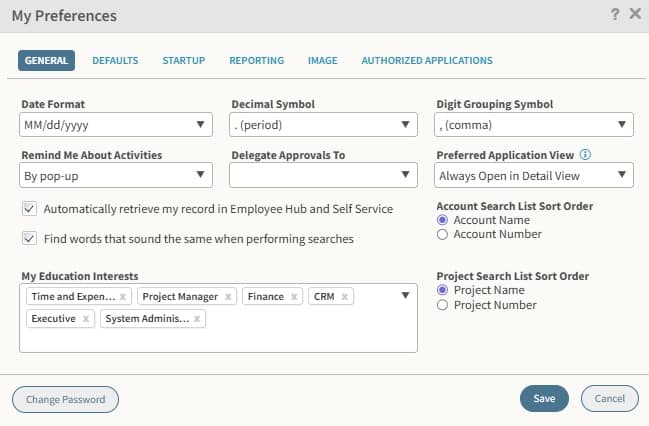Click the Change Password button
Image resolution: width=649 pixels, height=426 pixels.
(x=65, y=399)
